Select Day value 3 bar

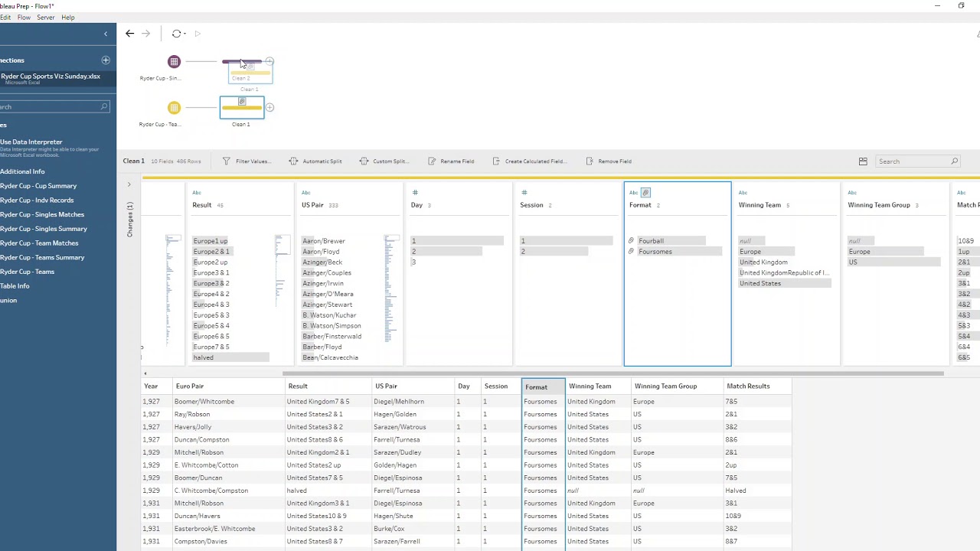414,262
